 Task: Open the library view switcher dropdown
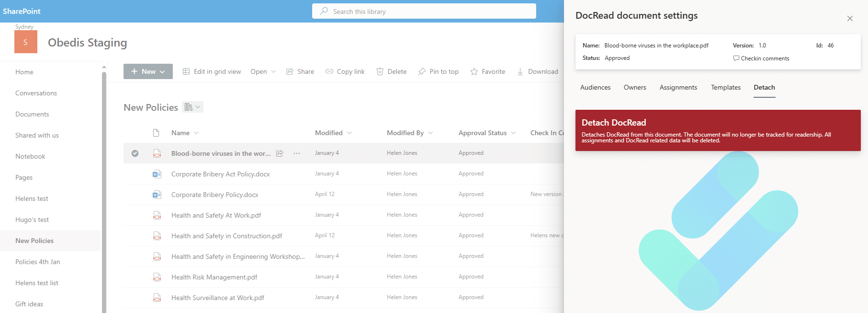[x=192, y=107]
